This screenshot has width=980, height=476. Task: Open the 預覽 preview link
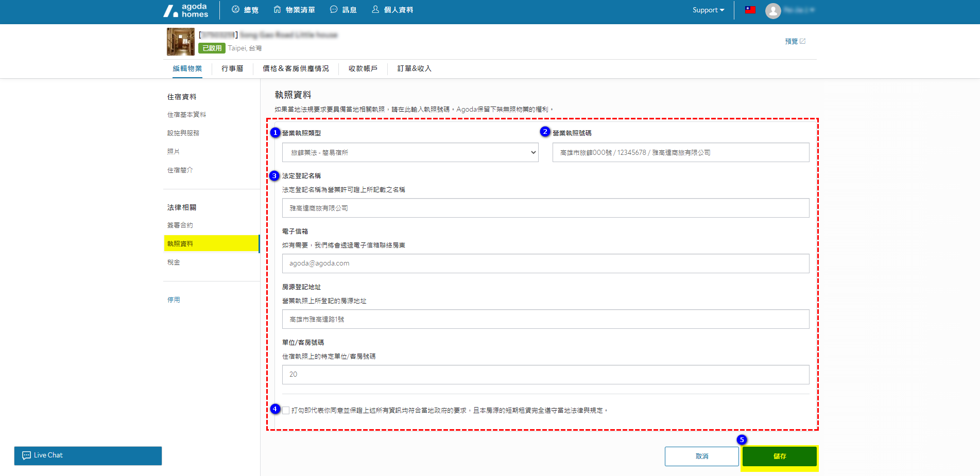click(x=795, y=41)
